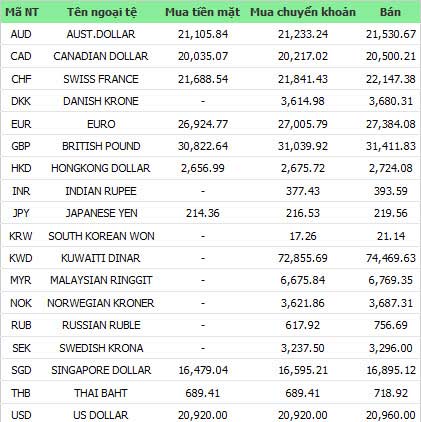The width and height of the screenshot is (421, 422).
Task: Click the GBP currency code
Action: 21,146
